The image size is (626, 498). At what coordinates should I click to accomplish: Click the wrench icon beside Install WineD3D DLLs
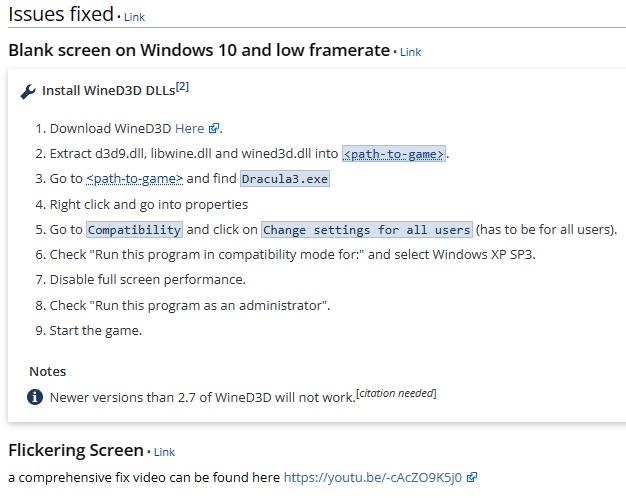coord(28,92)
